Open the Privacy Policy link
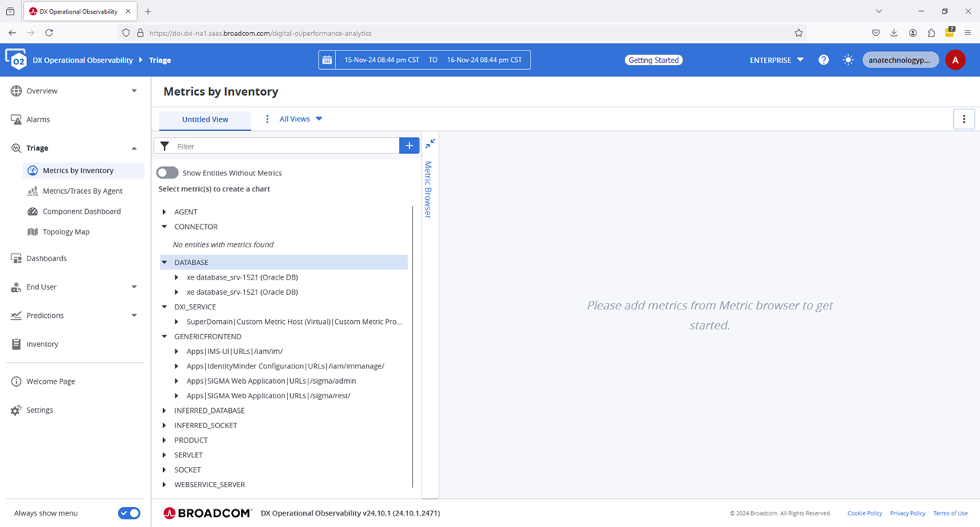 tap(907, 513)
